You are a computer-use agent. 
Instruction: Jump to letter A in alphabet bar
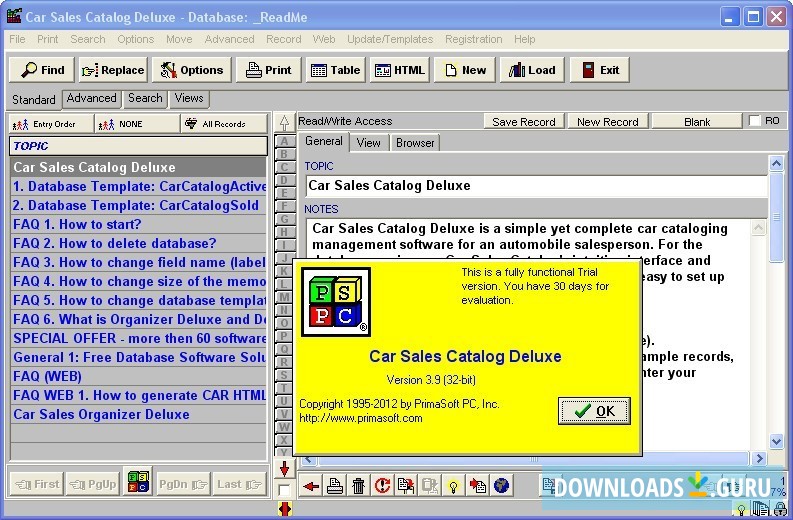[x=285, y=142]
